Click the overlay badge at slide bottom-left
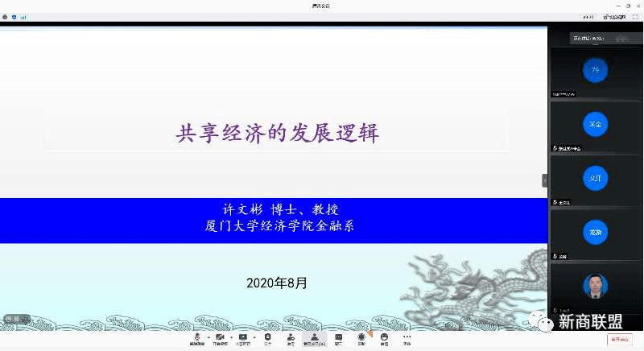Screen dimensions: 644x351 (x=17, y=319)
